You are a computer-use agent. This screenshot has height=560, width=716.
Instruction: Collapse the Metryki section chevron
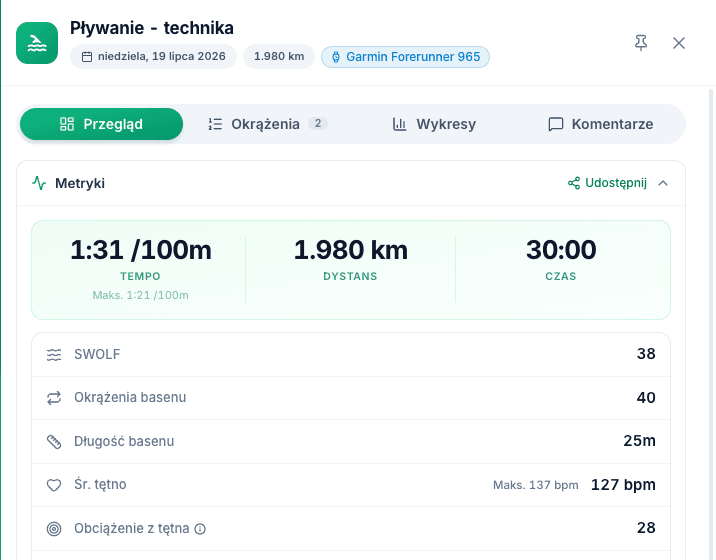click(x=663, y=183)
